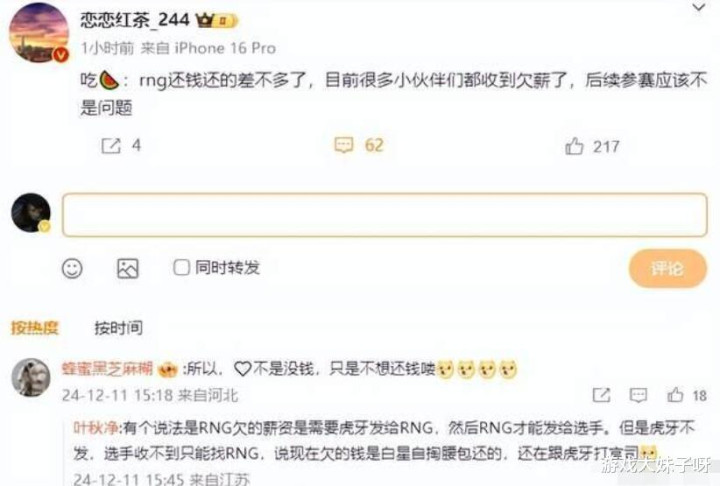This screenshot has width=720, height=486.
Task: Click the crown membership badge beside the username
Action: (217, 20)
